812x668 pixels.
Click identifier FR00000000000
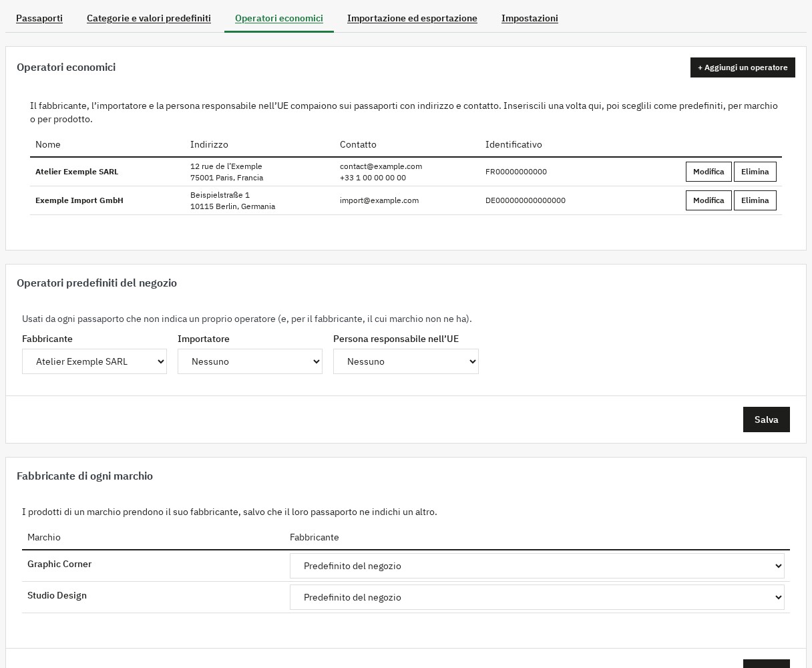point(516,172)
